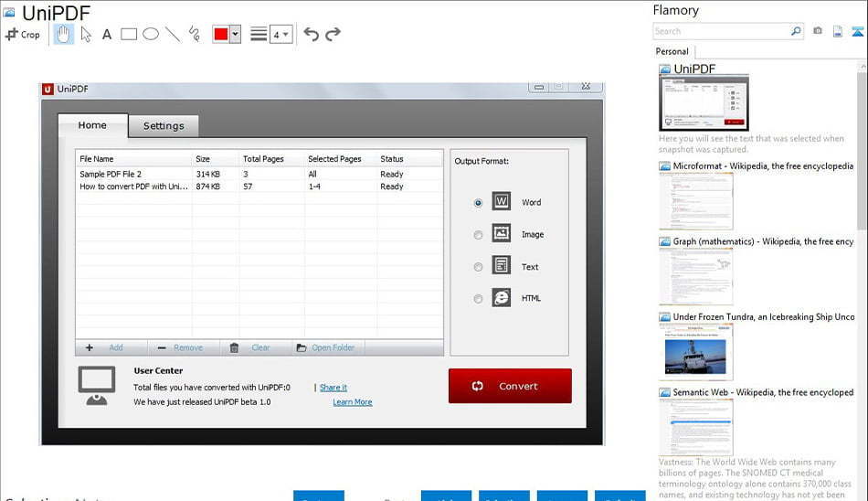Click the Image format icon
This screenshot has height=501, width=868.
click(502, 233)
